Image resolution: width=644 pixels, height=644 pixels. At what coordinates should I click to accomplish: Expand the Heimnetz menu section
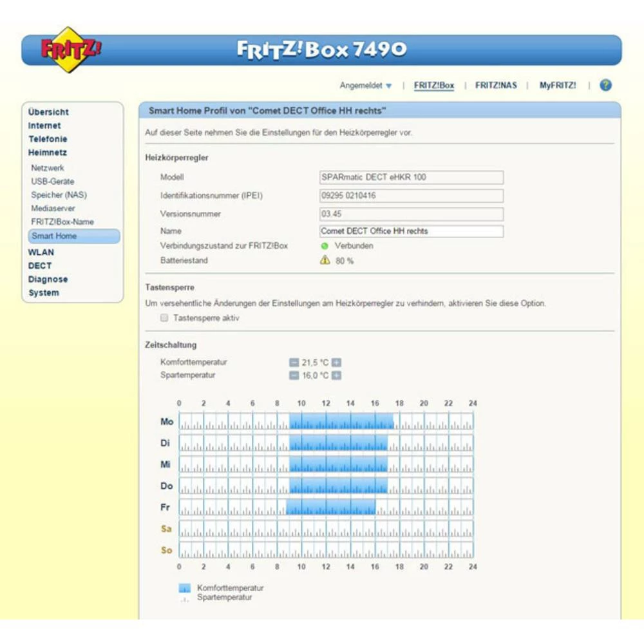tap(47, 153)
